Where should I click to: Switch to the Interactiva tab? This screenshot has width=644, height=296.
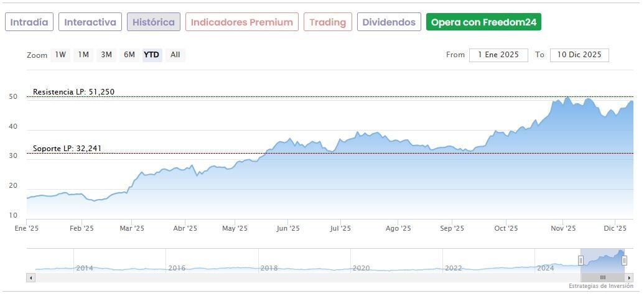[90, 22]
